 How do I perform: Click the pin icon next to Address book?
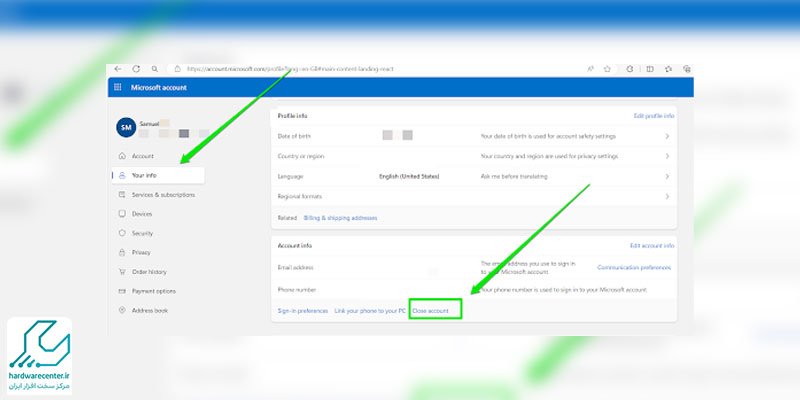point(122,310)
